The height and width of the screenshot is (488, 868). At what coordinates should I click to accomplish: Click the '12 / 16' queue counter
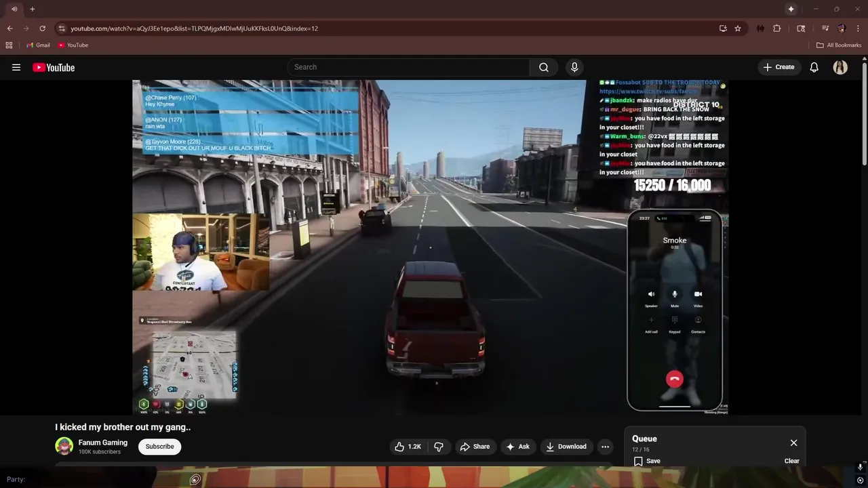[x=641, y=449]
